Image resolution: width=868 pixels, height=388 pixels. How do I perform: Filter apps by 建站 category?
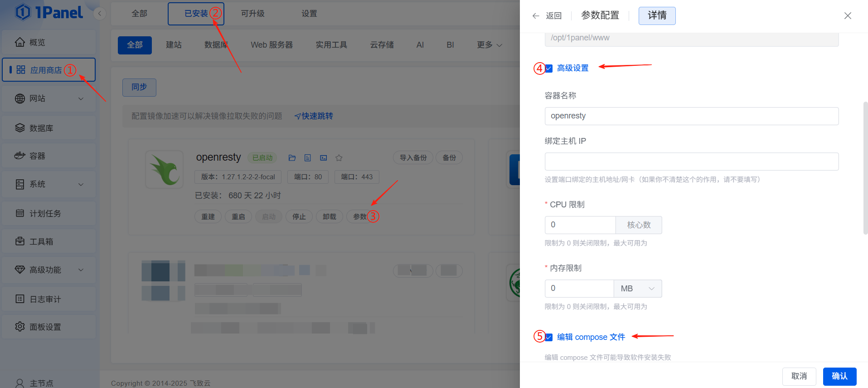tap(174, 45)
